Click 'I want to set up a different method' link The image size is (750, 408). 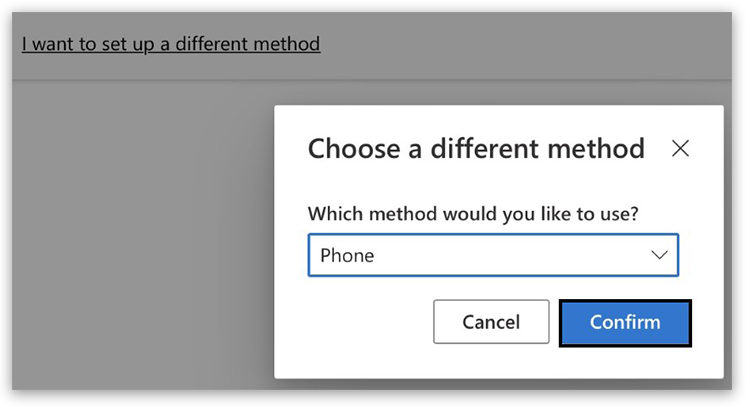(x=171, y=44)
